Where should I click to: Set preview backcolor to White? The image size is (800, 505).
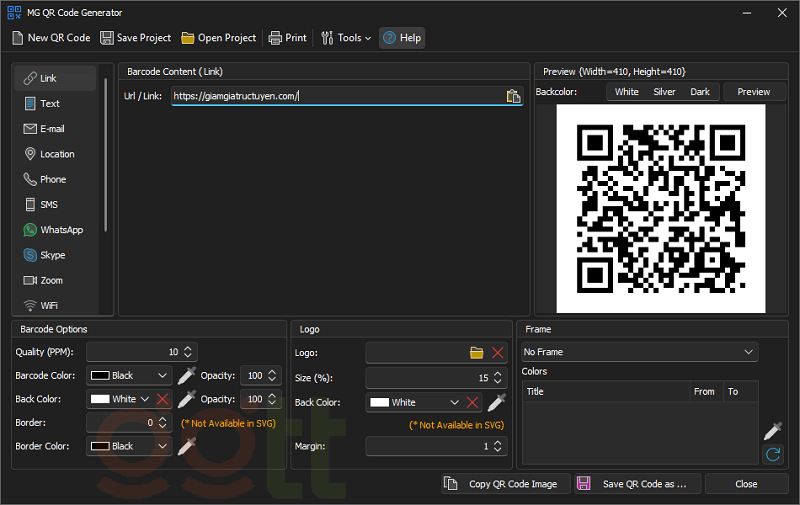click(x=627, y=92)
